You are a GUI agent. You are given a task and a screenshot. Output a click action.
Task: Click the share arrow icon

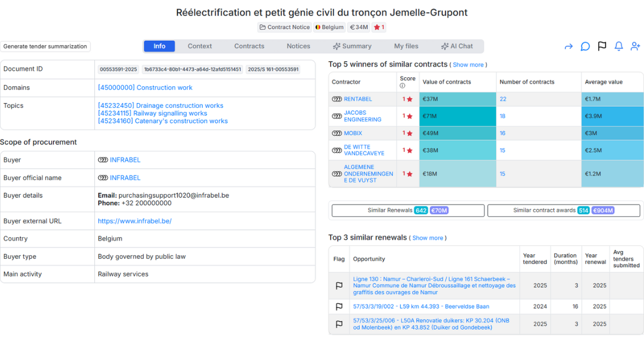point(569,47)
